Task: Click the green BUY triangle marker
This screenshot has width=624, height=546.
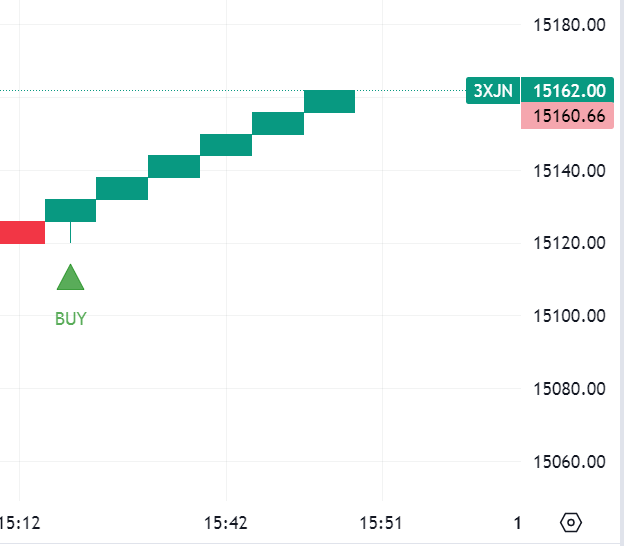Action: click(x=70, y=277)
